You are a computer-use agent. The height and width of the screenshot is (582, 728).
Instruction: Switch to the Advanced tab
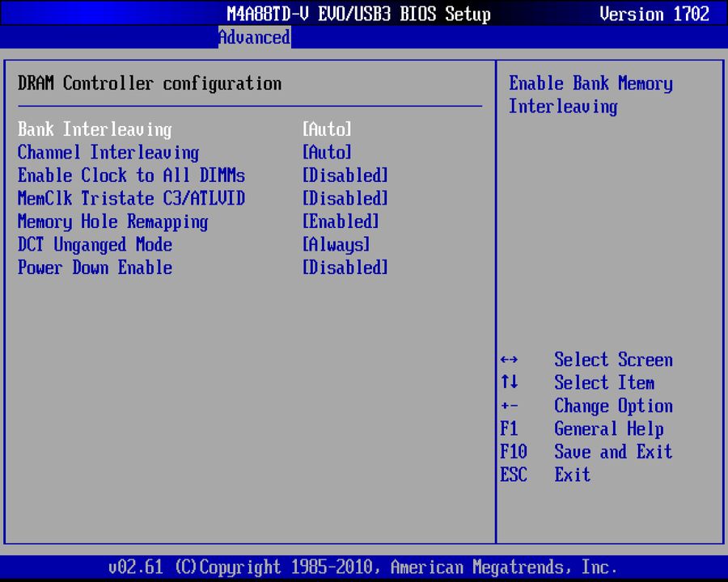[254, 37]
